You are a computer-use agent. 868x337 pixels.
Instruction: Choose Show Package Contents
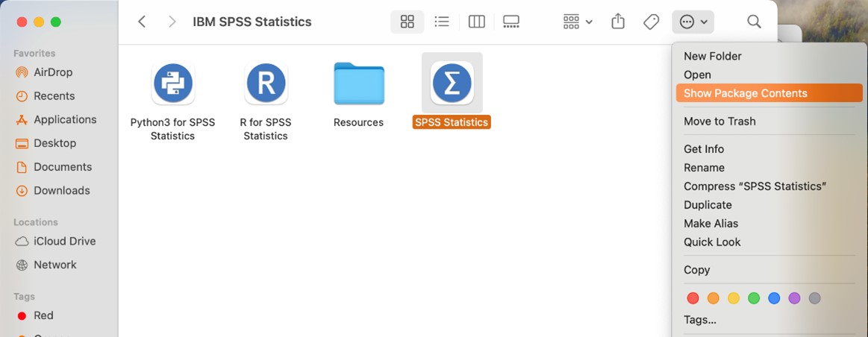746,93
